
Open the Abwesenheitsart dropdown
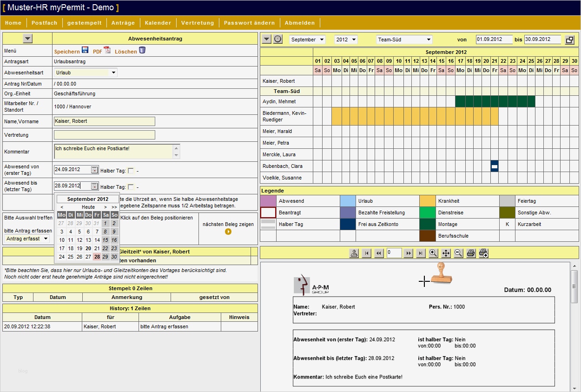(x=113, y=73)
